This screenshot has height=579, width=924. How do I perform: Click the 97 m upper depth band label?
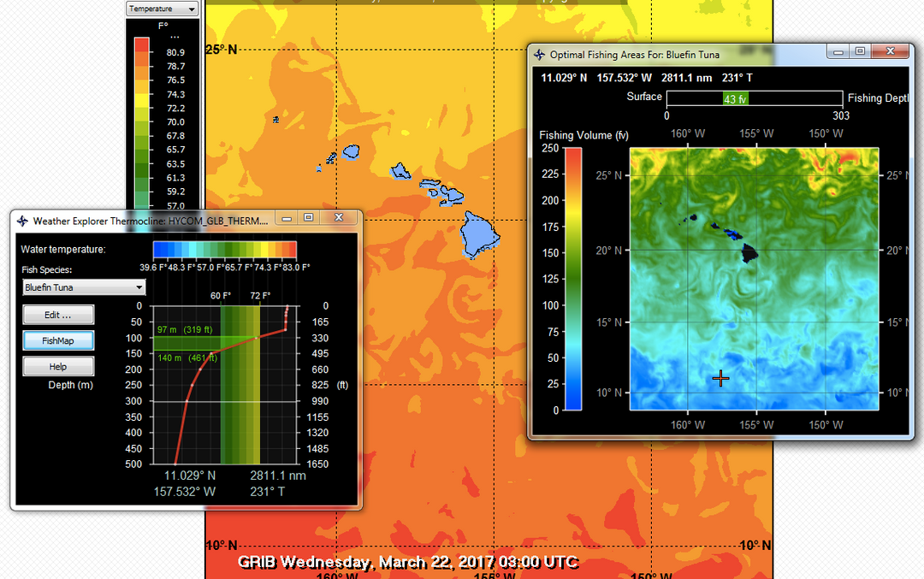coord(187,329)
